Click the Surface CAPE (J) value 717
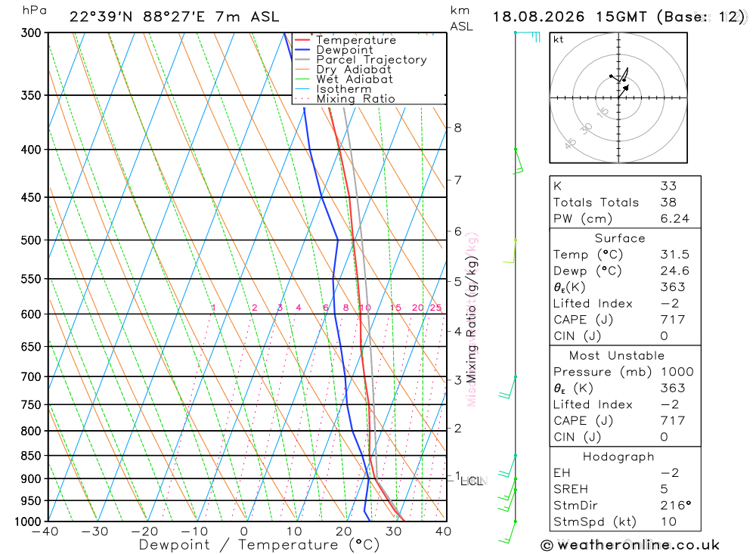756x554 pixels. point(673,320)
